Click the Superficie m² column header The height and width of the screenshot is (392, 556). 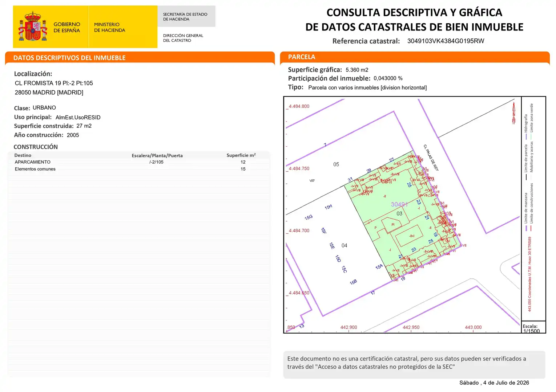tap(241, 155)
